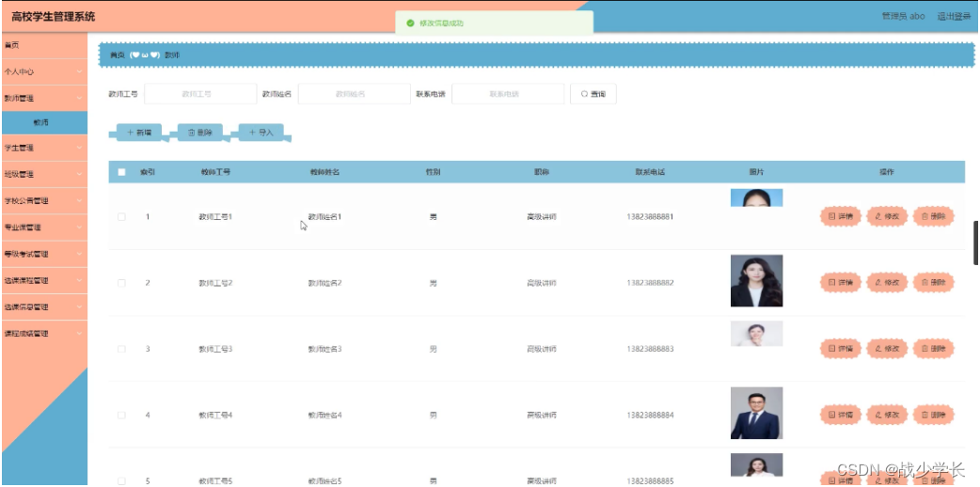Screen dimensions: 980x487
Task: Check the checkbox for row 教师工号5
Action: coord(121,480)
